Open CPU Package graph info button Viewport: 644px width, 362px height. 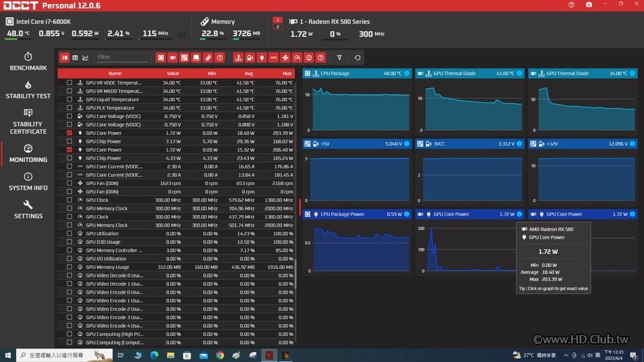tap(407, 73)
